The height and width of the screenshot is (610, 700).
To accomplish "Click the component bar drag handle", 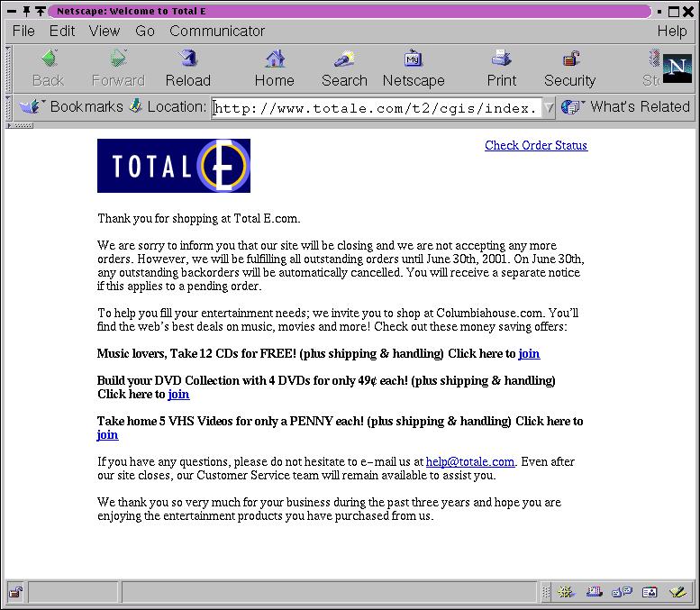I will [x=546, y=592].
